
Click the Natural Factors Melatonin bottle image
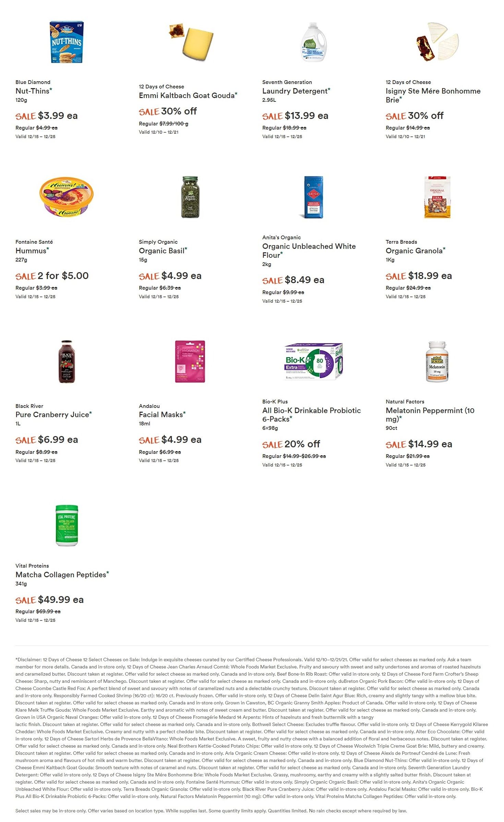437,361
